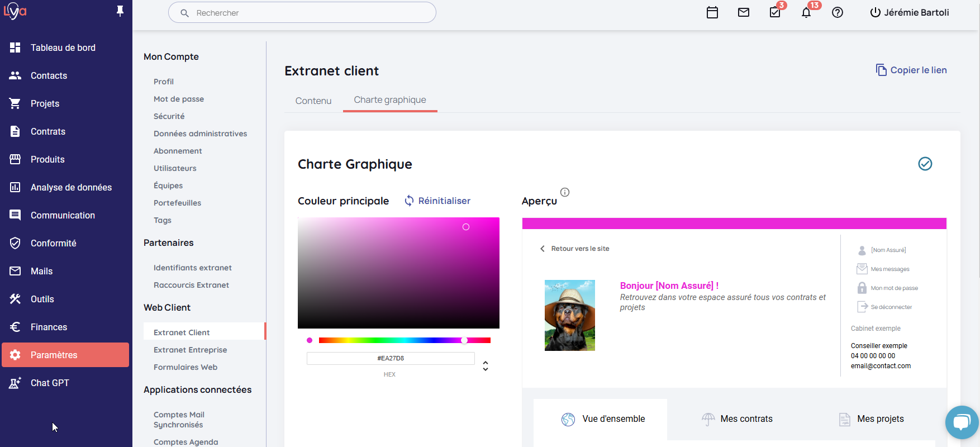Open Extranet Entreprise settings page
The image size is (980, 447).
pos(190,350)
